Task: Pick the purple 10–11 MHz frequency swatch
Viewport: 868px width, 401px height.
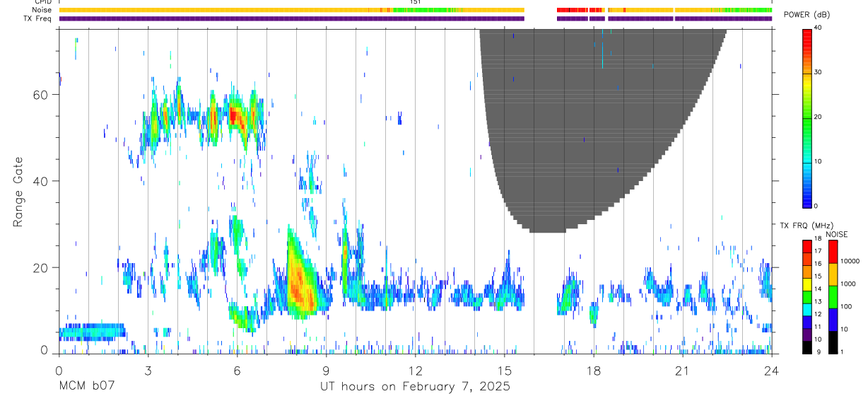Action: point(807,335)
